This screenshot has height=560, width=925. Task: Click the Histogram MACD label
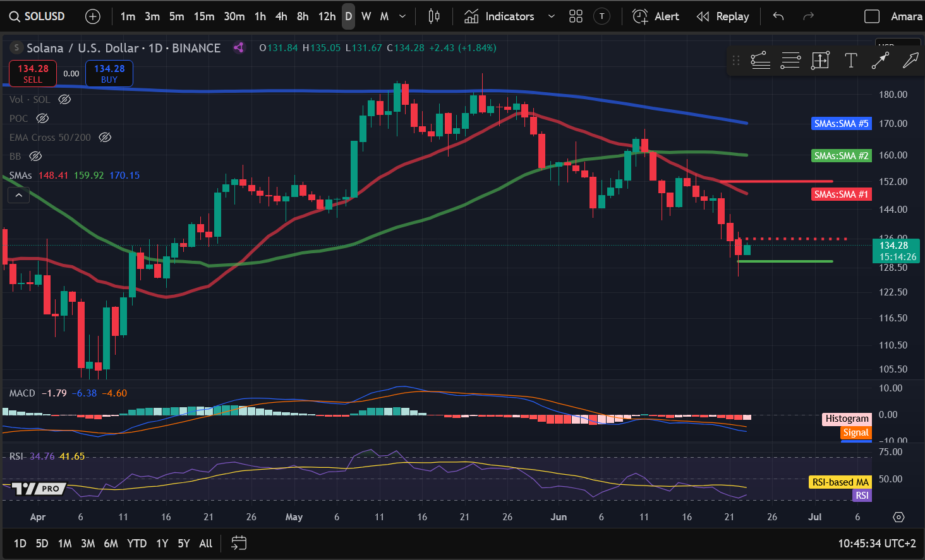pyautogui.click(x=847, y=419)
